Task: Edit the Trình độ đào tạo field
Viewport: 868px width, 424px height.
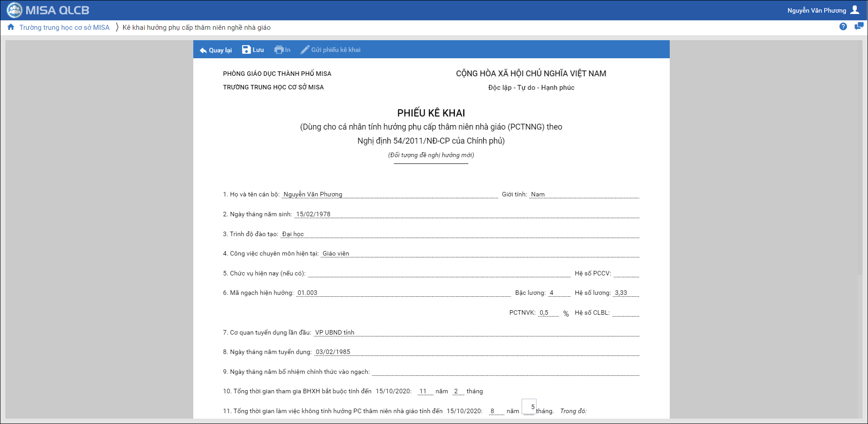Action: 459,234
